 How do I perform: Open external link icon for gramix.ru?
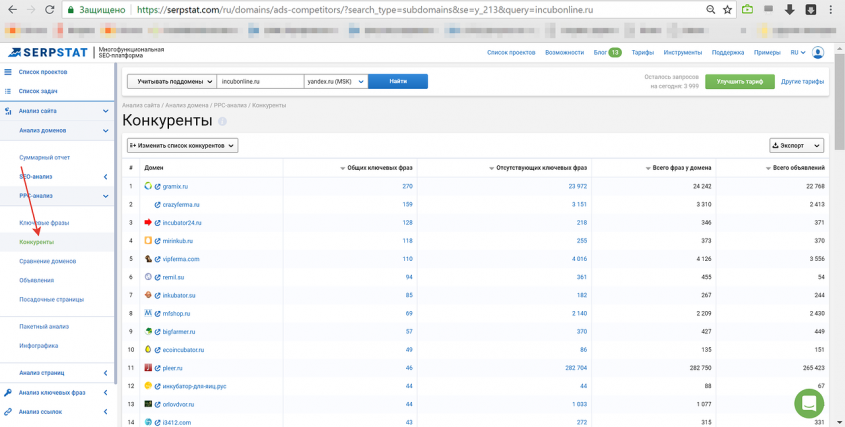click(x=158, y=187)
